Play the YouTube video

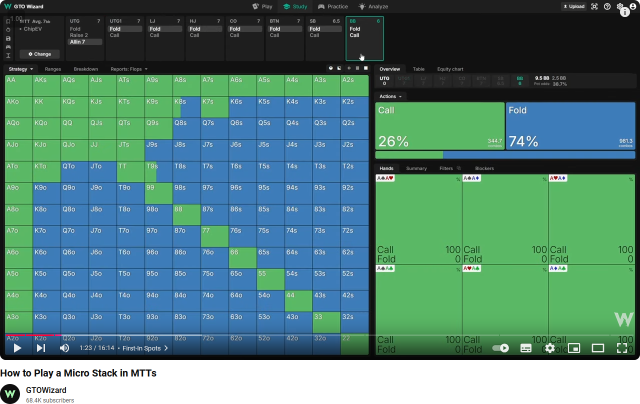pos(17,348)
